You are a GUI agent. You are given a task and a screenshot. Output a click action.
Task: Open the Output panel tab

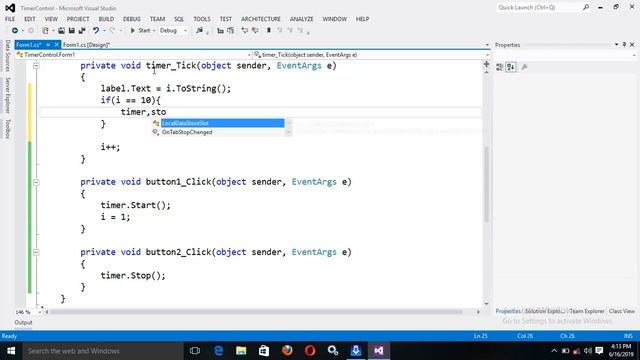coord(23,322)
